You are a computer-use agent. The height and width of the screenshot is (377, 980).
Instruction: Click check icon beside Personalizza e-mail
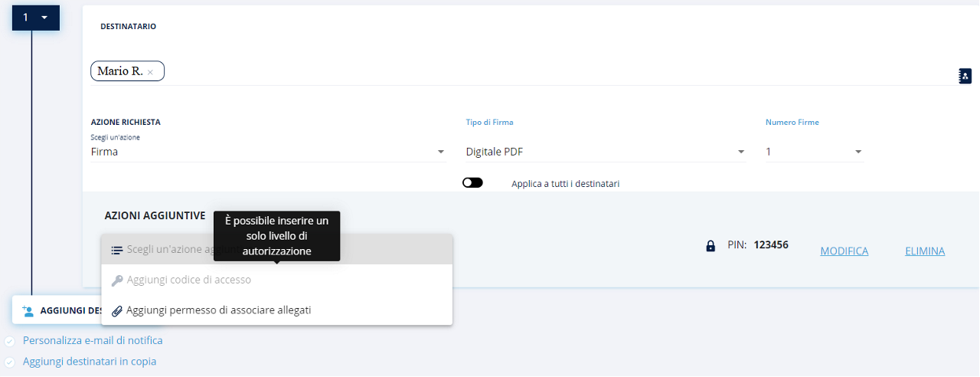tap(9, 341)
